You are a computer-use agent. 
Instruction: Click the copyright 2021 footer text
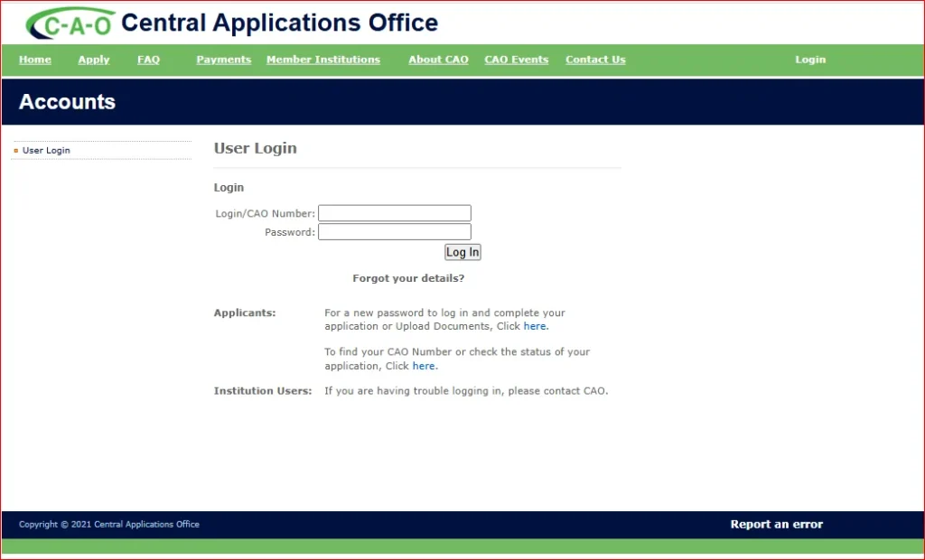coord(109,524)
